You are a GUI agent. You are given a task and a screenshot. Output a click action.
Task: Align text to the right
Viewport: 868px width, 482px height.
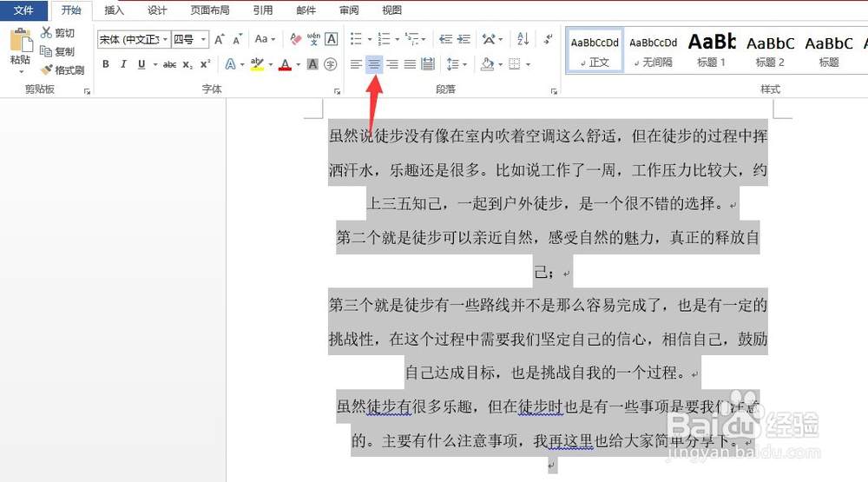[392, 65]
